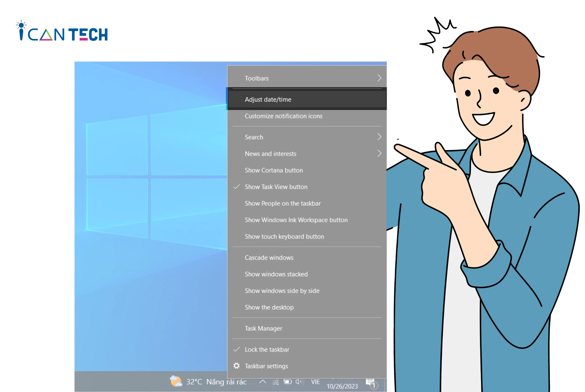
Task: Expand the Toolbars submenu arrow
Action: pyautogui.click(x=379, y=78)
